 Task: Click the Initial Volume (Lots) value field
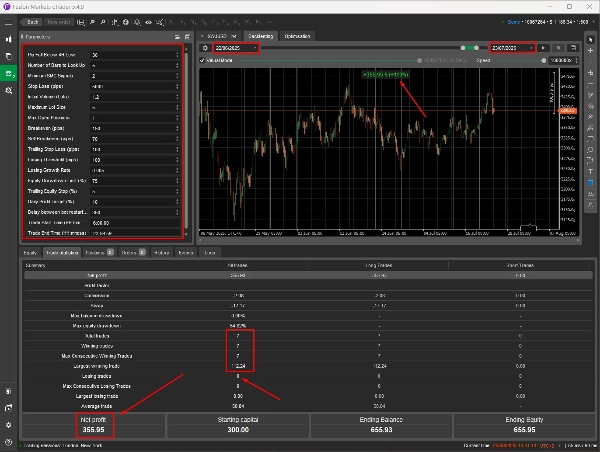[x=135, y=97]
